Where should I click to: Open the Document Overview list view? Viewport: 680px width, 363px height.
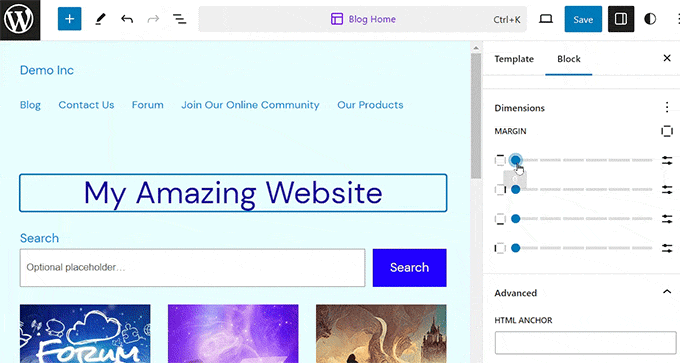(x=180, y=19)
